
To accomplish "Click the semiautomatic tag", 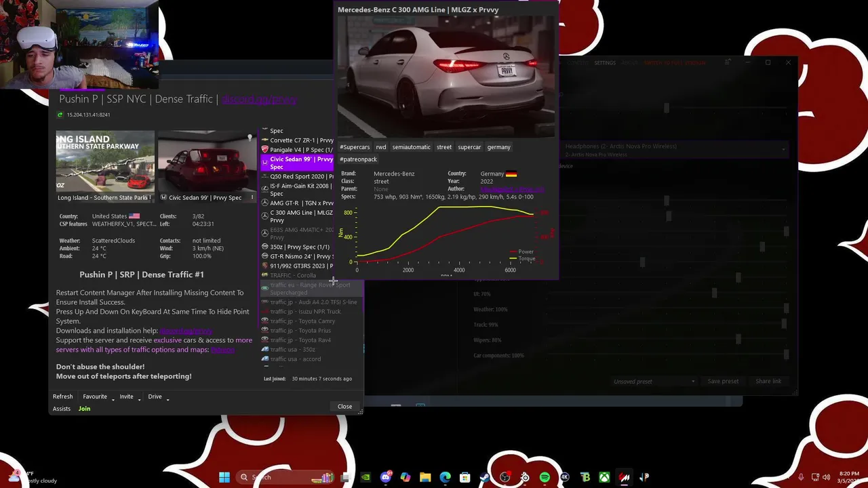I will point(411,147).
